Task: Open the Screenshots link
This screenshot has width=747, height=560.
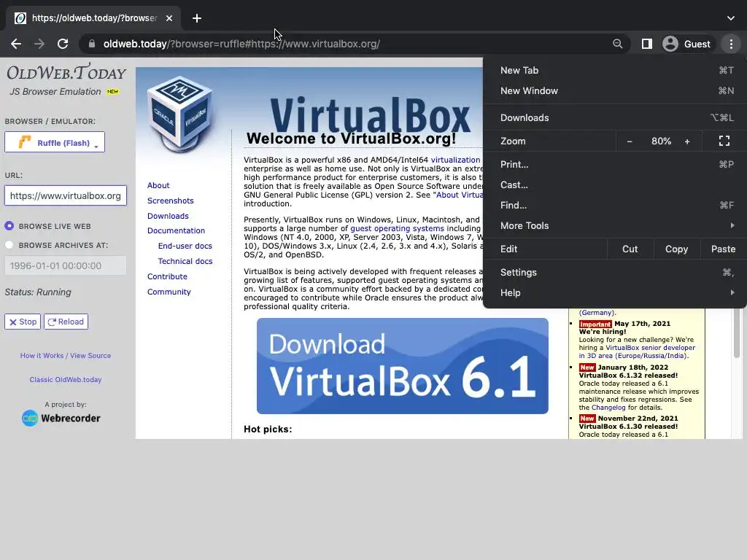Action: click(x=170, y=201)
